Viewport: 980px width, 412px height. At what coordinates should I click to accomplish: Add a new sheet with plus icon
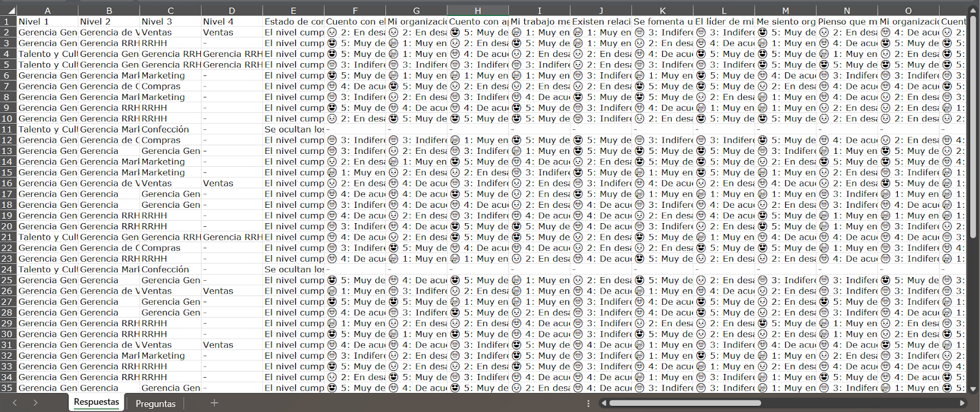point(214,403)
